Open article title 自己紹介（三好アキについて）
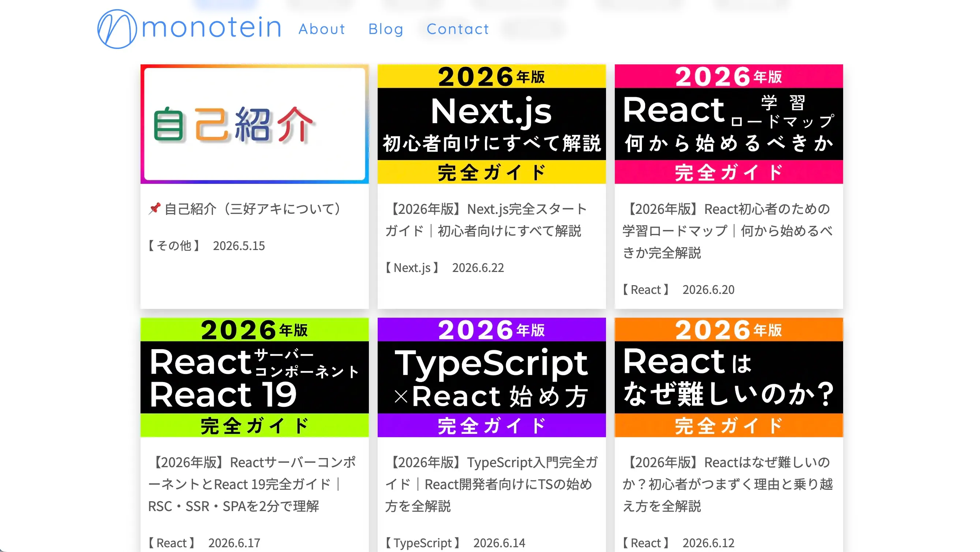 point(254,209)
